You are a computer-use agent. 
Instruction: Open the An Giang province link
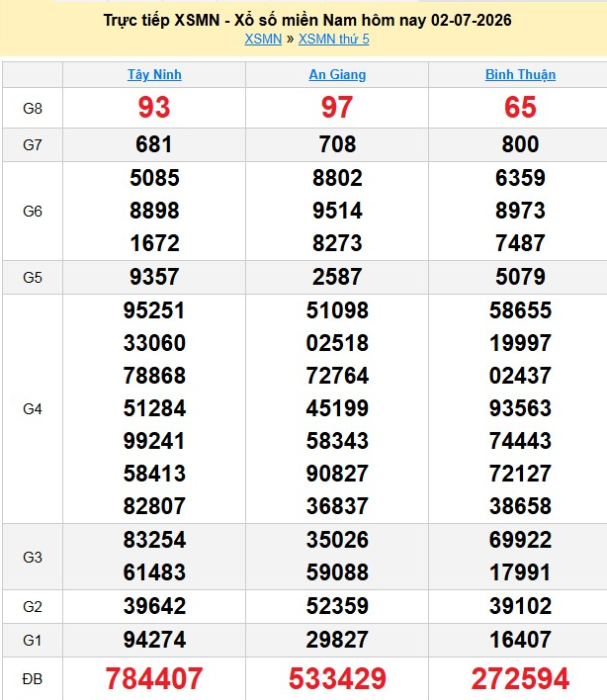337,74
